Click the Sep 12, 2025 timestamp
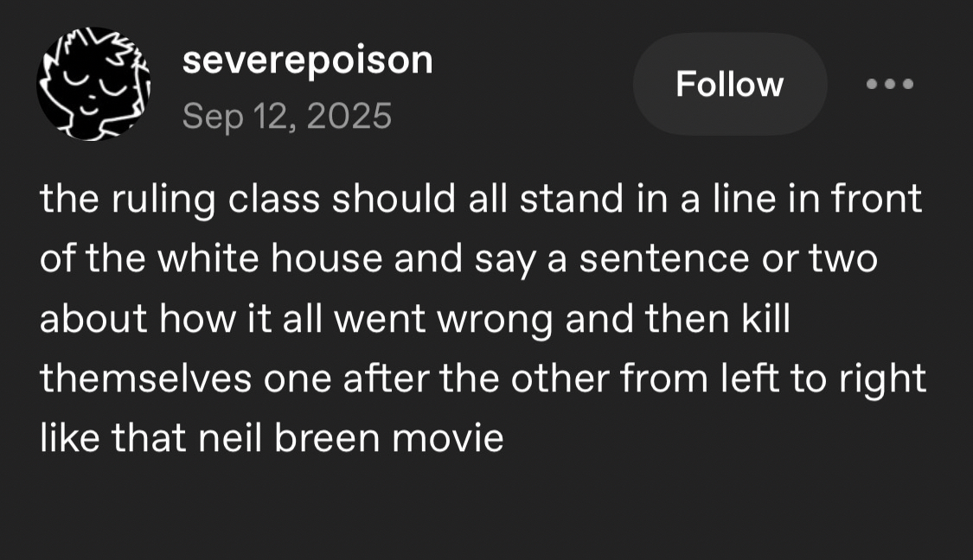This screenshot has height=560, width=973. pos(286,116)
